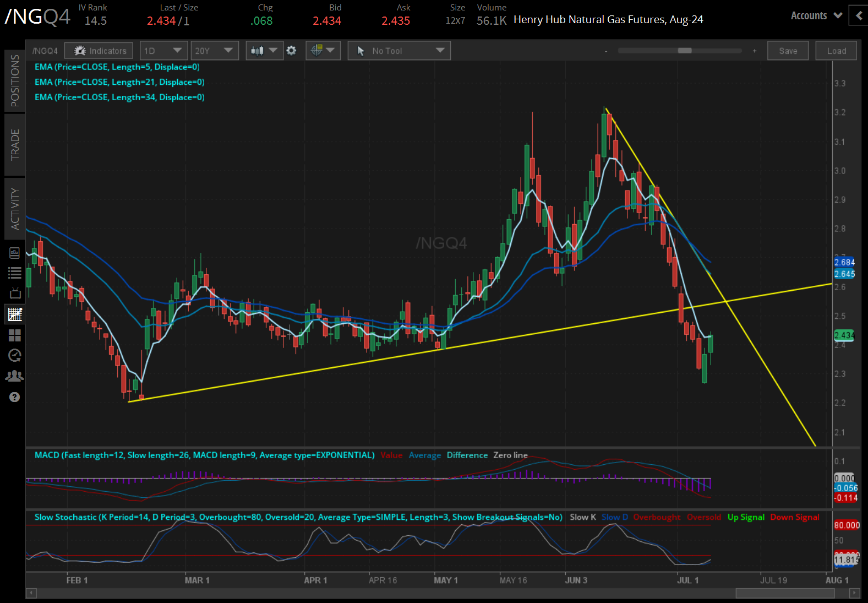Switch to the POSITIONS tab

pos(15,80)
